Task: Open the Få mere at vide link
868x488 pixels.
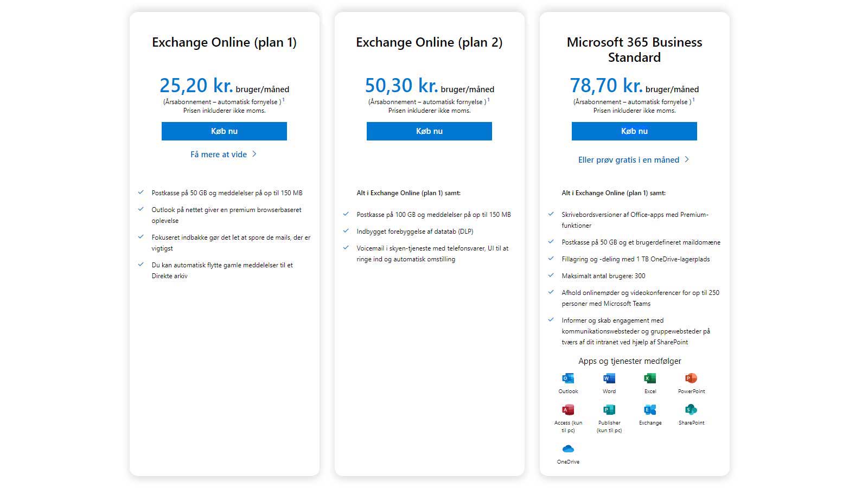Action: [x=219, y=155]
